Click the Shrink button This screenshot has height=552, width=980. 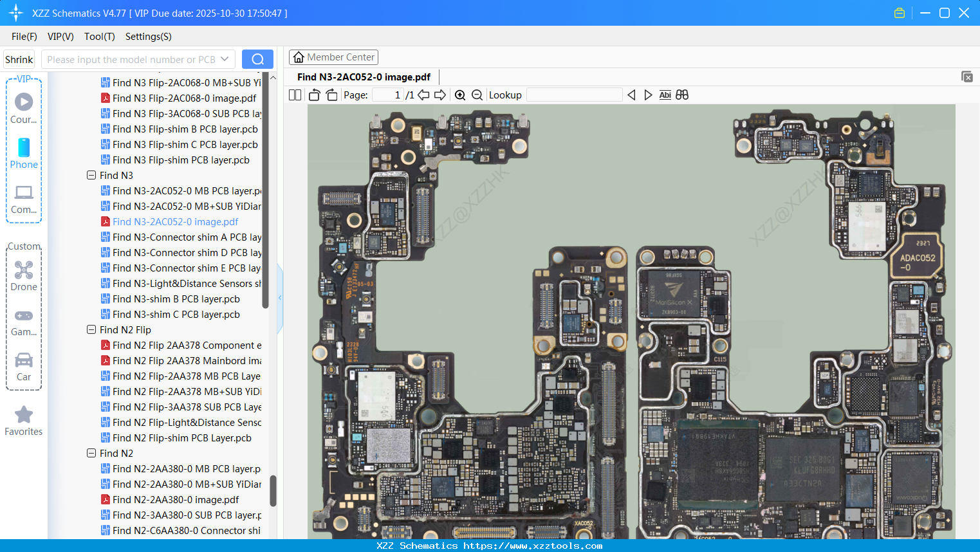click(19, 59)
